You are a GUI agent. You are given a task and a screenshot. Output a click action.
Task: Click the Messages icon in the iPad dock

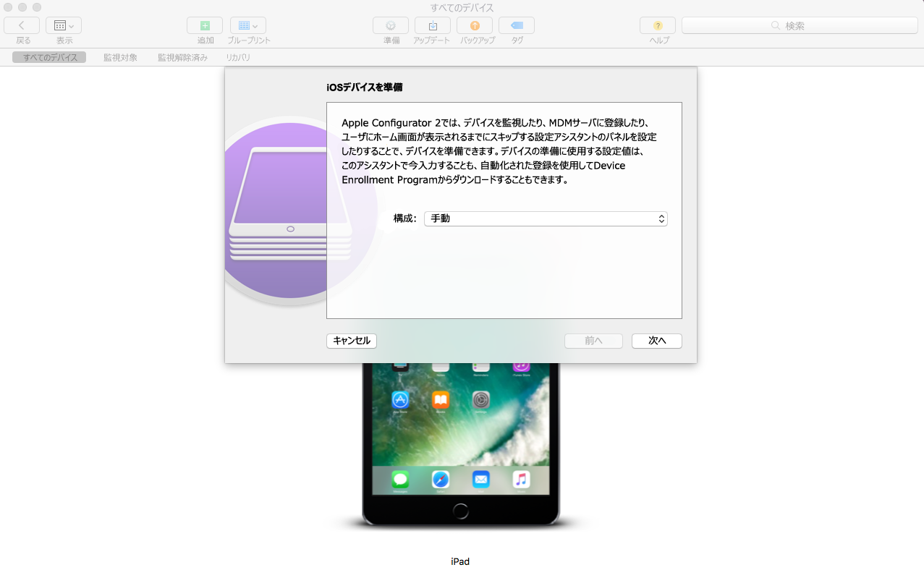[x=400, y=479]
